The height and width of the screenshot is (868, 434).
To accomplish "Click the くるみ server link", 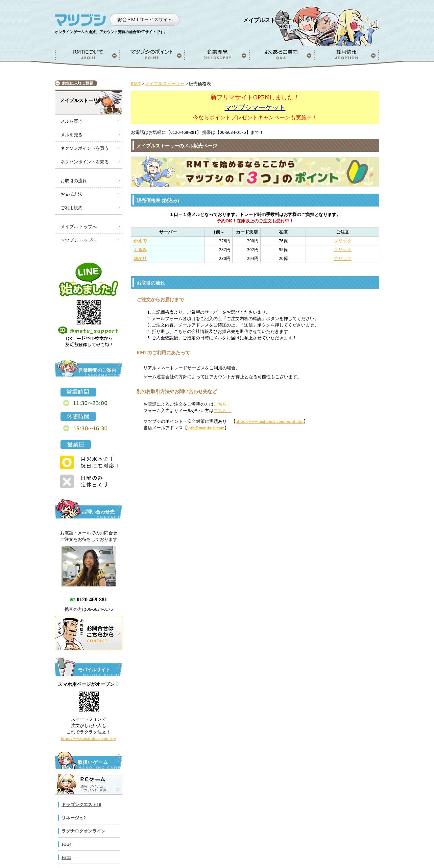I will click(140, 250).
